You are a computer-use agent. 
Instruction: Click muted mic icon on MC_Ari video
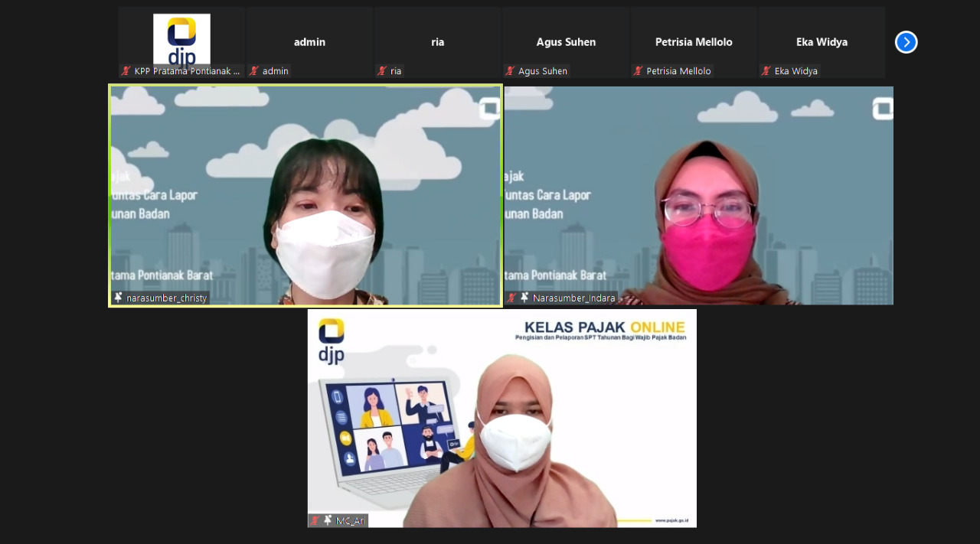(x=315, y=520)
